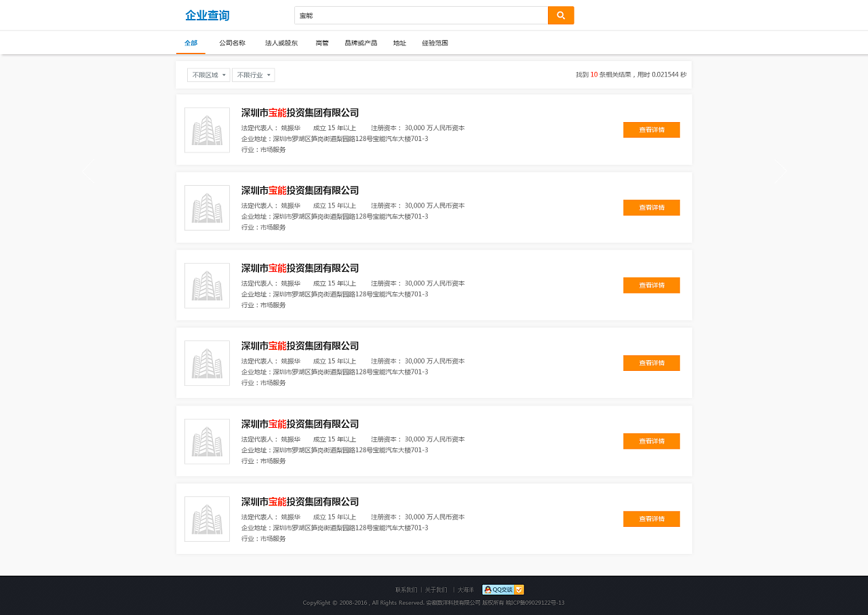
Task: Open the 联系我们 footer link
Action: pyautogui.click(x=406, y=589)
